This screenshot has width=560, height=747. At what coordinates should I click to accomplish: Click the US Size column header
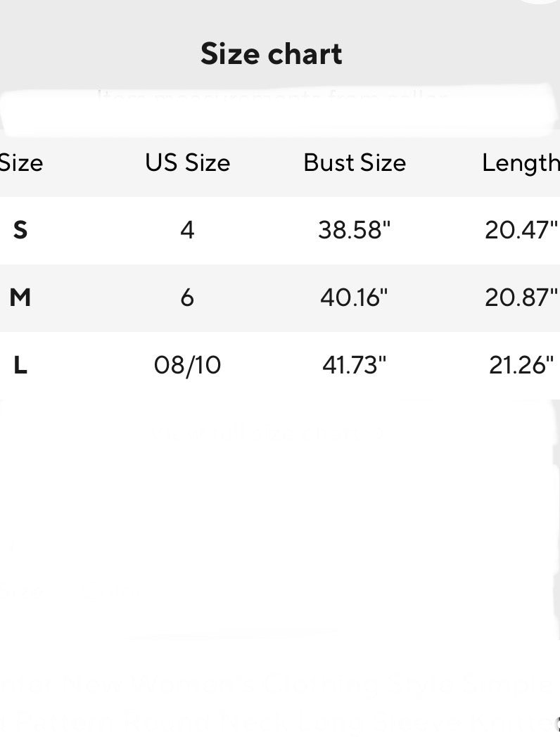pos(187,163)
